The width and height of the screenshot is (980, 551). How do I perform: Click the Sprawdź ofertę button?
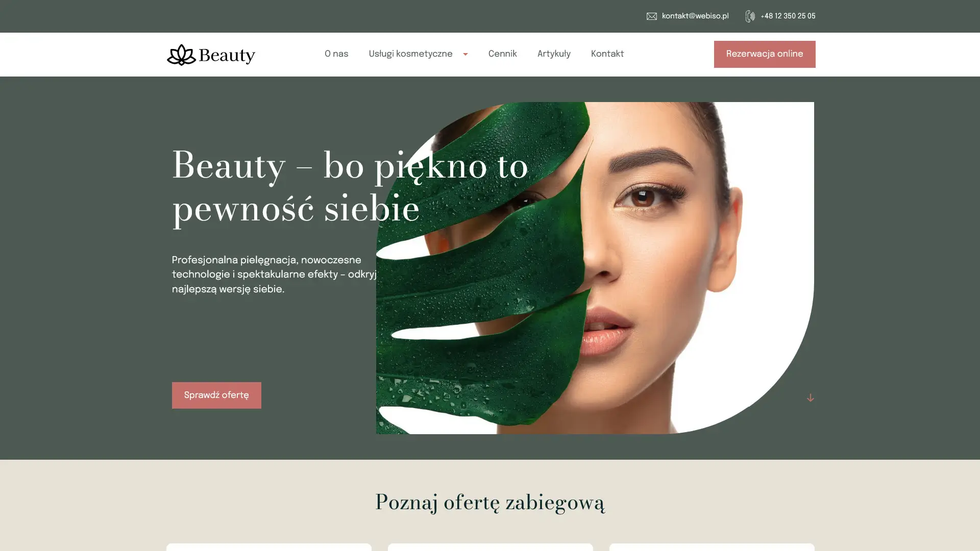click(x=216, y=395)
